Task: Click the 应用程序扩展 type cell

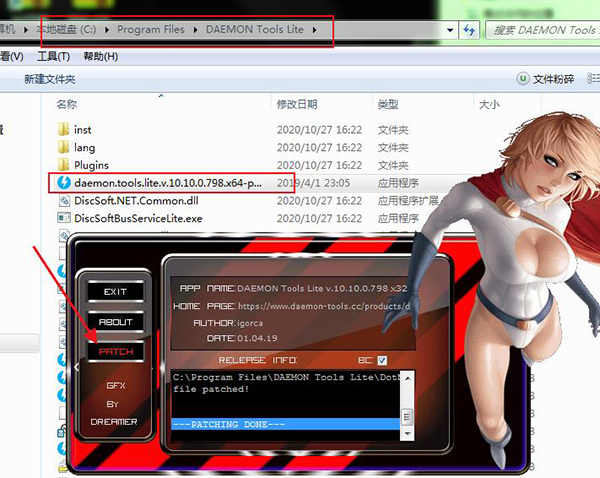Action: pyautogui.click(x=408, y=201)
